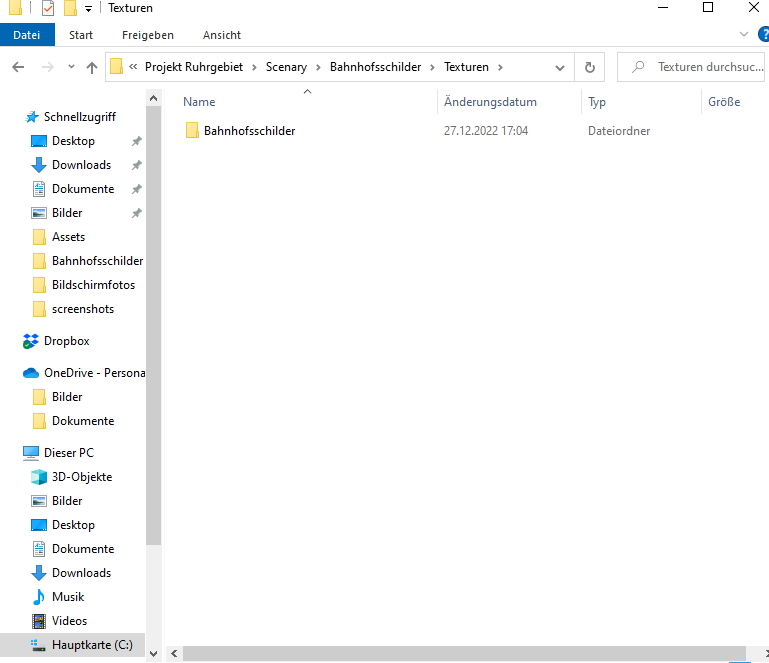Sort by Änderungsdatum column
Image resolution: width=769 pixels, height=663 pixels.
click(490, 102)
